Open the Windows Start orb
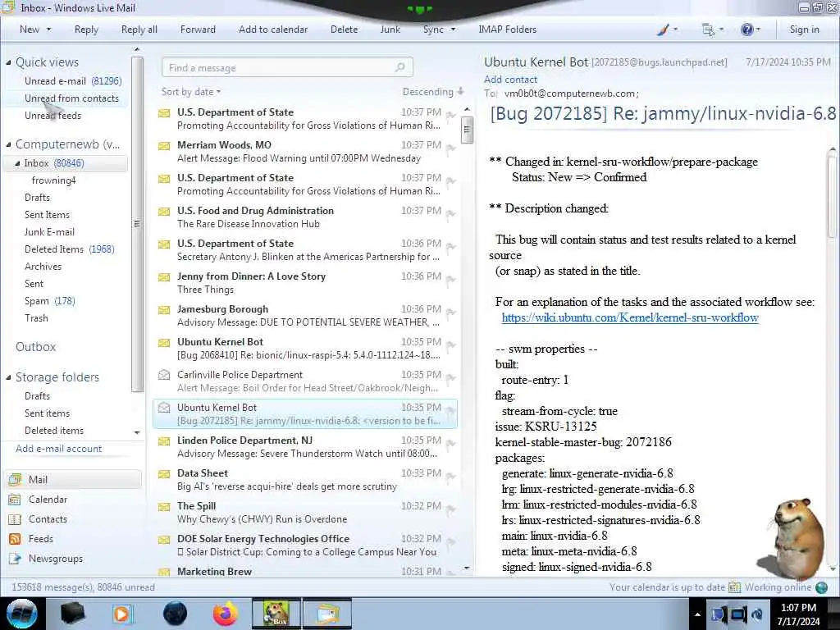The image size is (840, 630). [x=22, y=614]
